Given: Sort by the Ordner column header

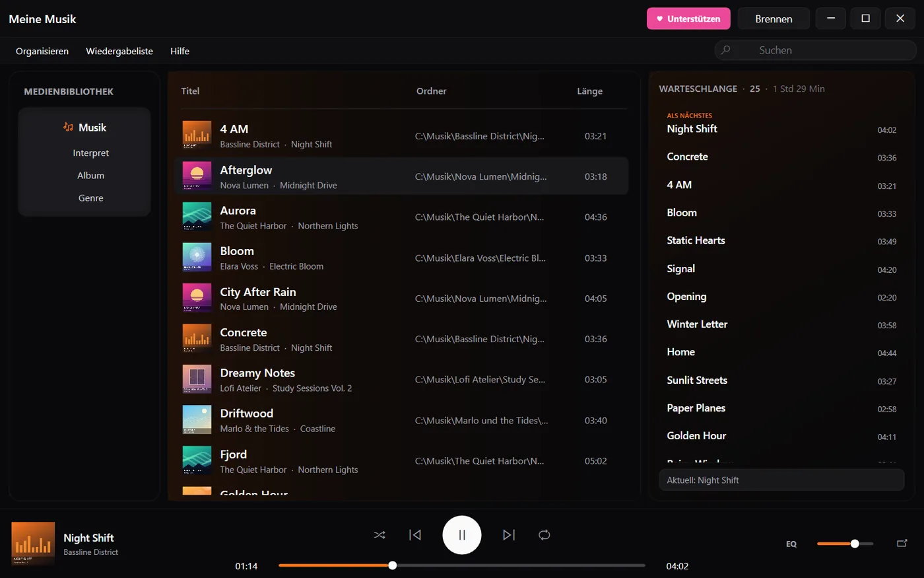Looking at the screenshot, I should click(432, 91).
